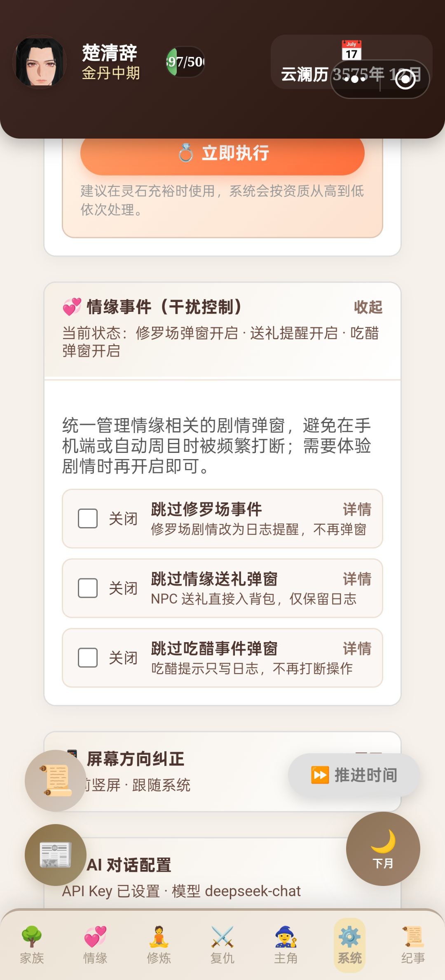Click the player avatar portrait

(x=40, y=62)
